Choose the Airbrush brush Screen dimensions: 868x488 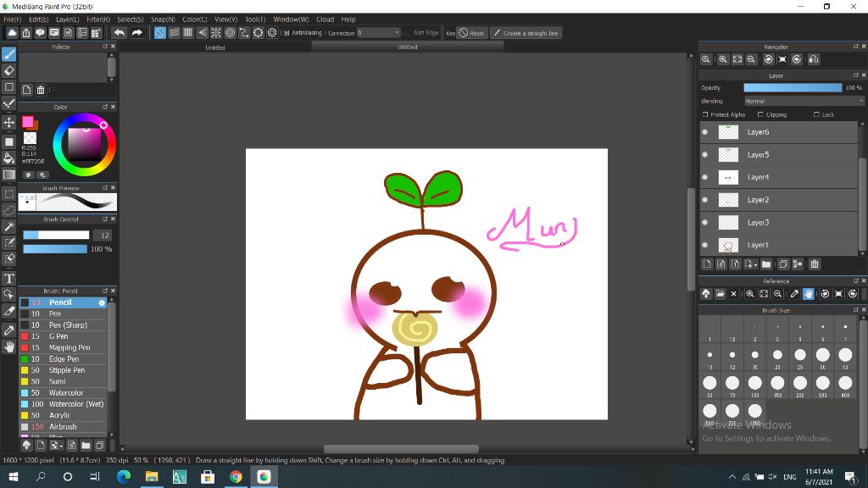coord(64,427)
